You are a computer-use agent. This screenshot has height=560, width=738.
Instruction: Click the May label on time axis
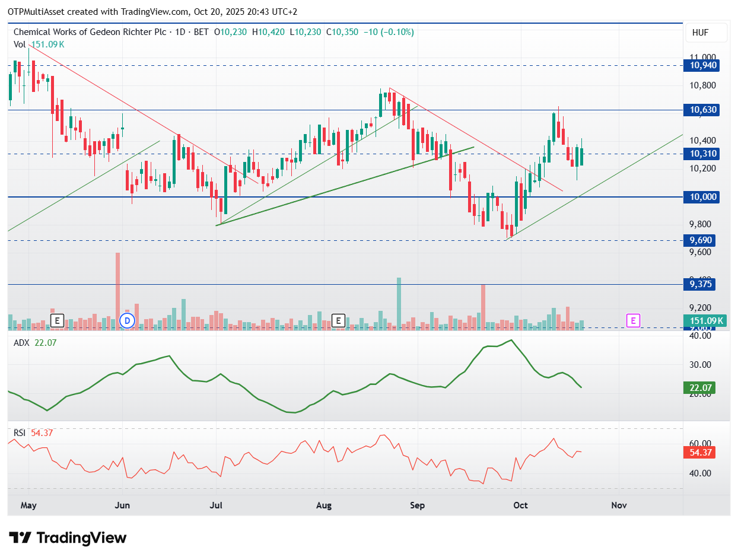(28, 505)
